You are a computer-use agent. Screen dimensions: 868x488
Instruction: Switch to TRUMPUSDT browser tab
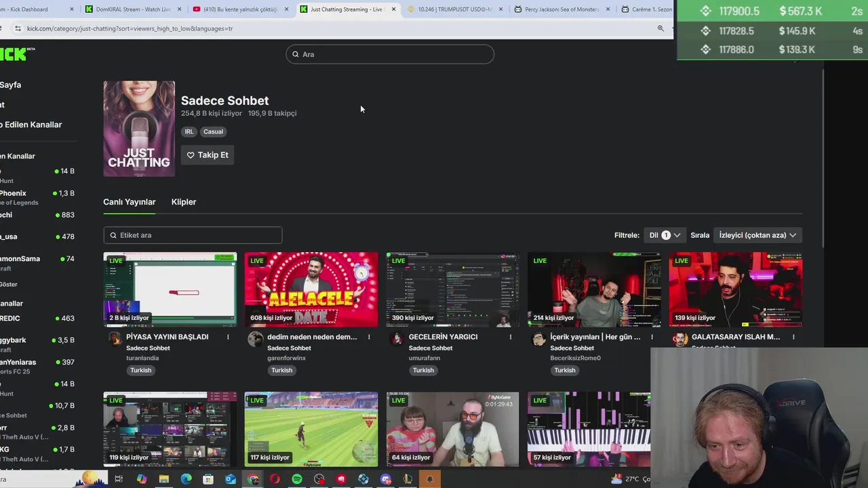[456, 9]
